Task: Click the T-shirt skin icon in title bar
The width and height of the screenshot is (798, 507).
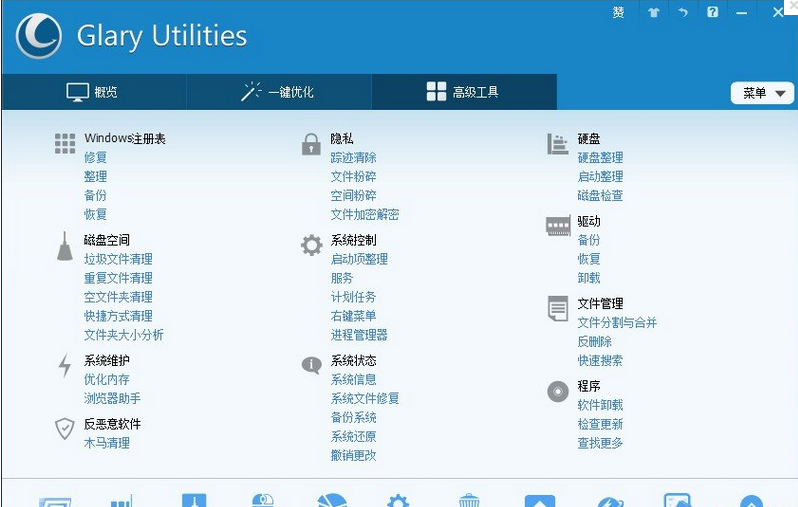Action: point(654,13)
